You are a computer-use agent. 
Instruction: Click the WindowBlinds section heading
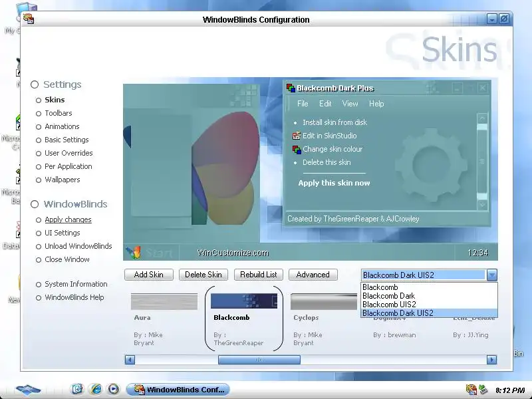pyautogui.click(x=75, y=204)
